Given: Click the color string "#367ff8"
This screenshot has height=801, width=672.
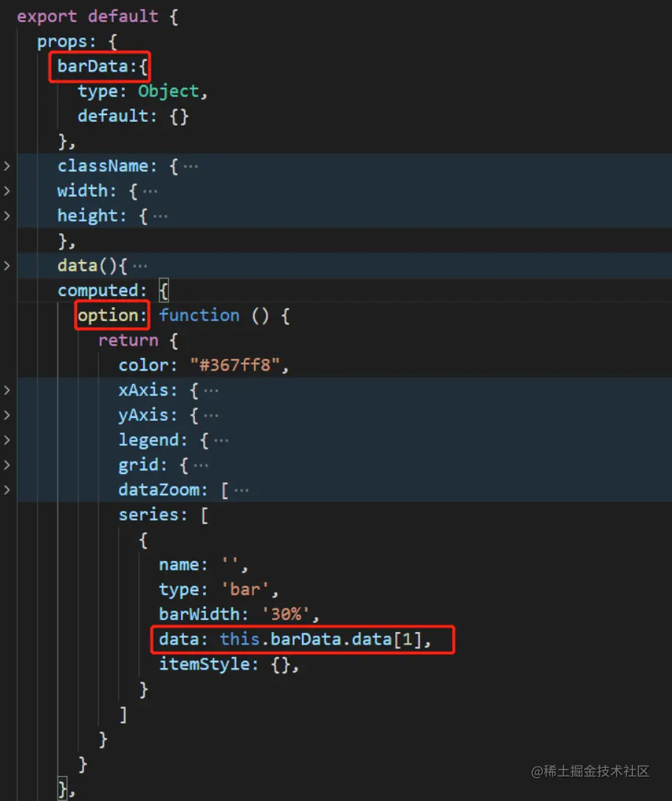Looking at the screenshot, I should click(x=235, y=365).
